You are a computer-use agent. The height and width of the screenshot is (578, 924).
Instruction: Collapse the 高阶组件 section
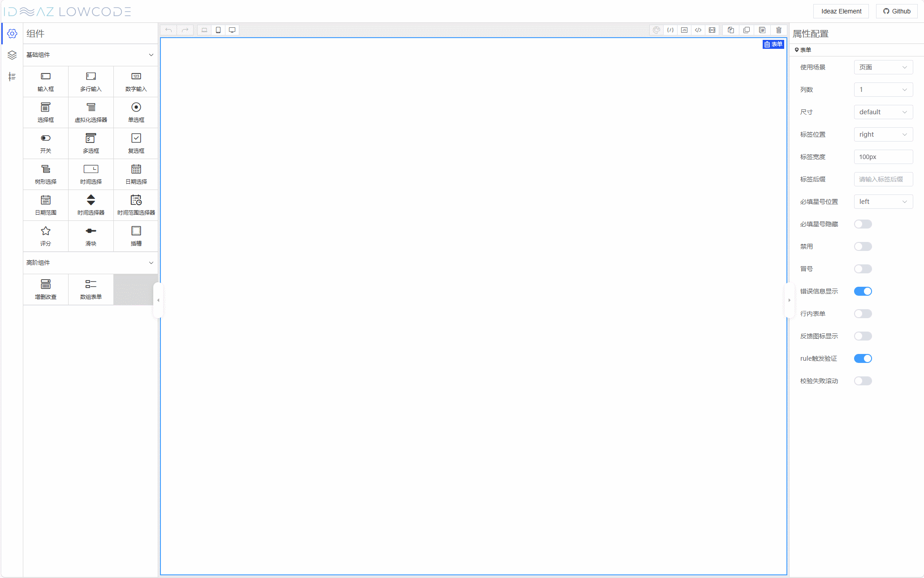151,263
